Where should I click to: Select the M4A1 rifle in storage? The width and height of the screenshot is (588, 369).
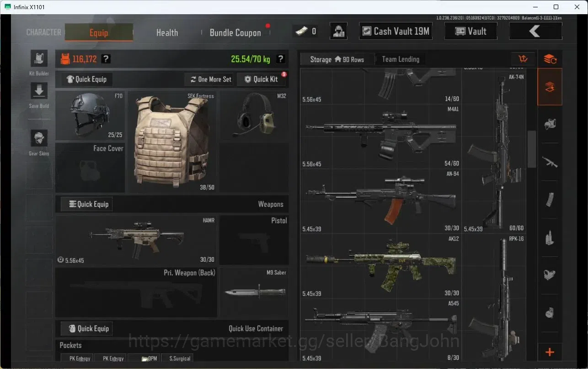tap(381, 136)
